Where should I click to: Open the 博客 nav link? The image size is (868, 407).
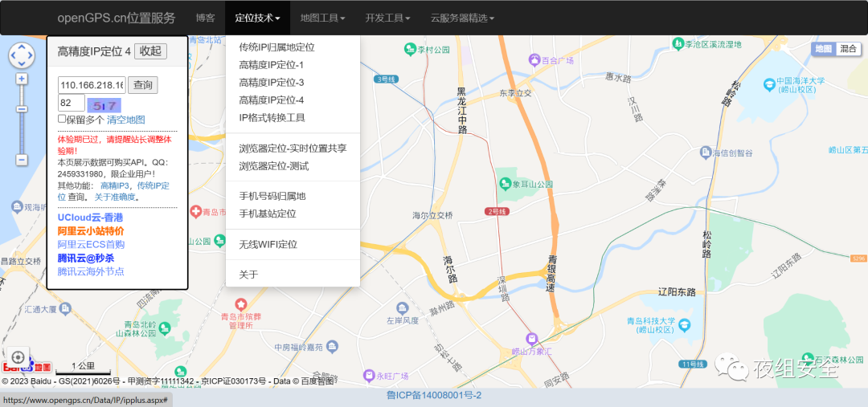(206, 18)
